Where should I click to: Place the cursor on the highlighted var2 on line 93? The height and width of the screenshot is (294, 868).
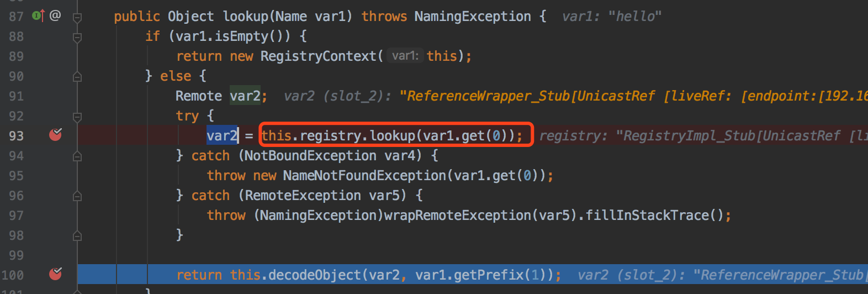pyautogui.click(x=222, y=135)
